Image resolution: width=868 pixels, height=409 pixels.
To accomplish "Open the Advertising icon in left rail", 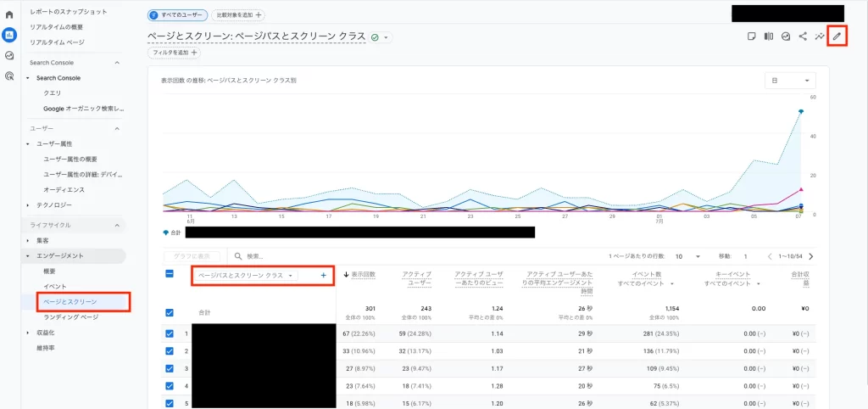I will pos(8,76).
